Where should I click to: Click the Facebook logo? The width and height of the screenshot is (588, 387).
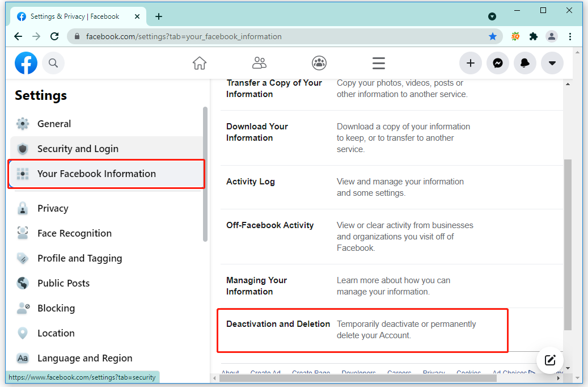(x=26, y=63)
